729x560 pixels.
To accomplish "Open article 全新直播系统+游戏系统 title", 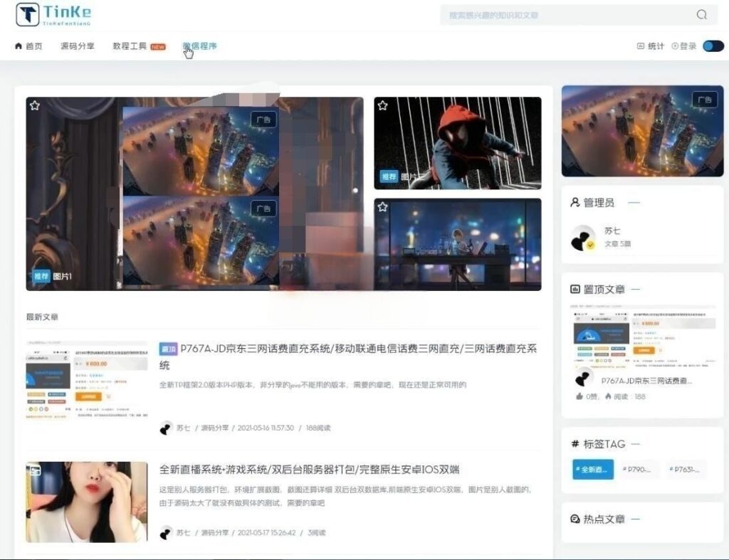I will pyautogui.click(x=310, y=470).
